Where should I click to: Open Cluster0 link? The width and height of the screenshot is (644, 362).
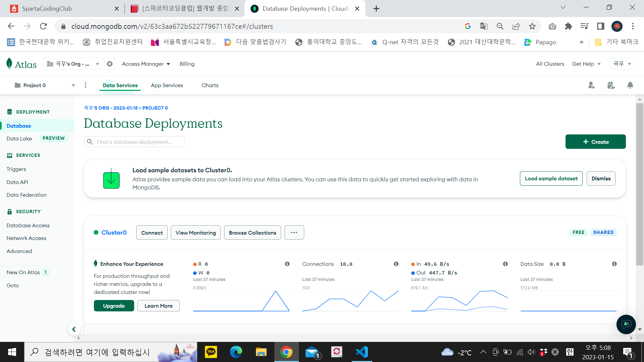pyautogui.click(x=114, y=232)
